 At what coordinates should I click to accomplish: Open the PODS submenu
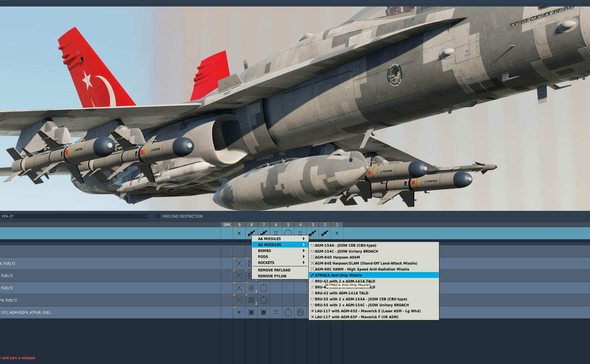coord(280,257)
